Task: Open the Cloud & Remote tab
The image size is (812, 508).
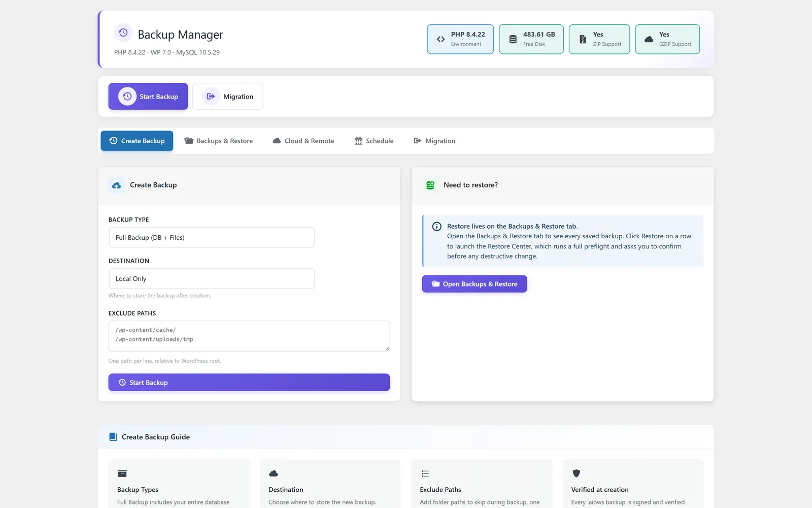Action: (303, 141)
